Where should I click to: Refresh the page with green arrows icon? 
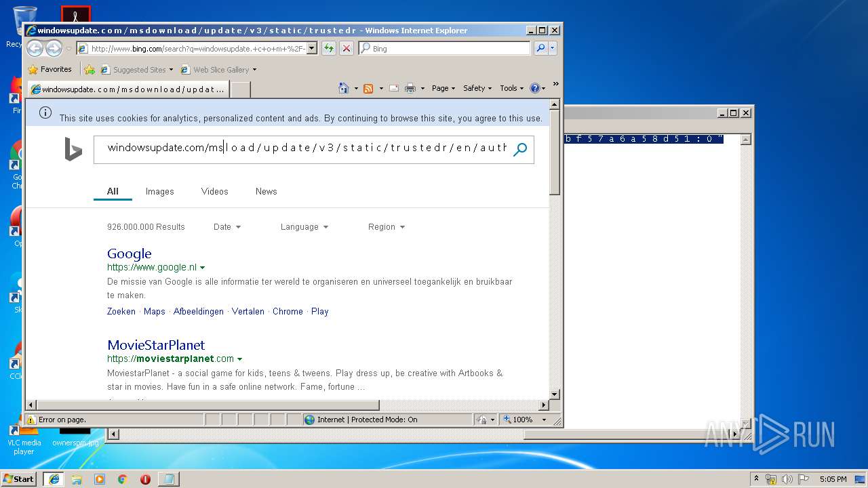pos(329,48)
